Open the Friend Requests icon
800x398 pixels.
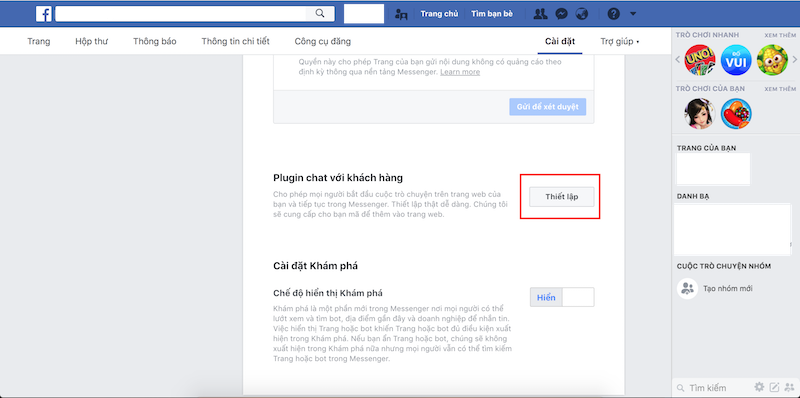click(x=540, y=14)
